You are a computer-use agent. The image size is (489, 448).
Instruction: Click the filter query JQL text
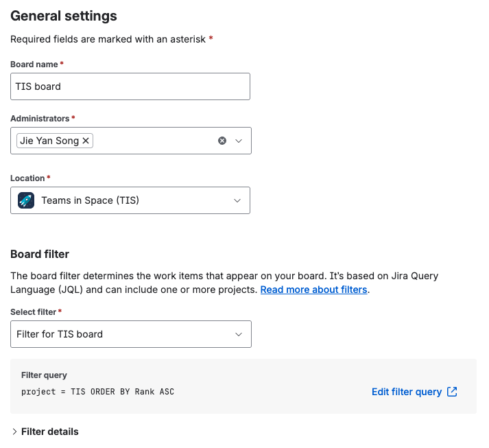97,392
